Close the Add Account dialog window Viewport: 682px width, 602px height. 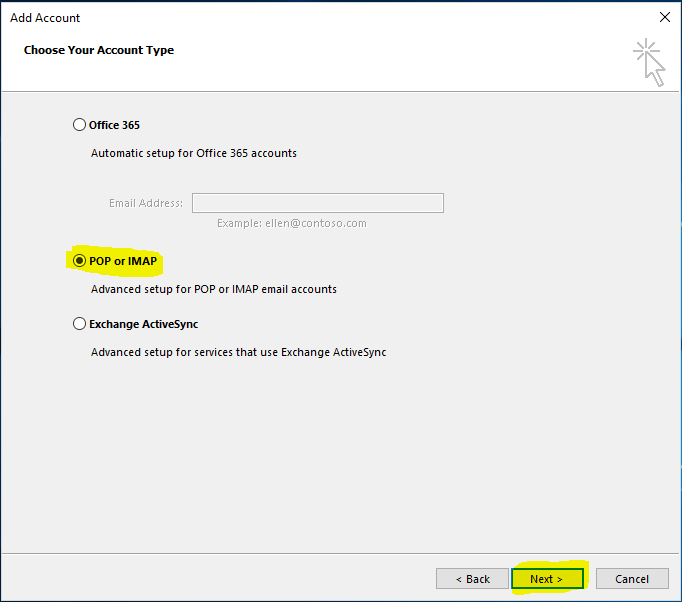point(664,17)
